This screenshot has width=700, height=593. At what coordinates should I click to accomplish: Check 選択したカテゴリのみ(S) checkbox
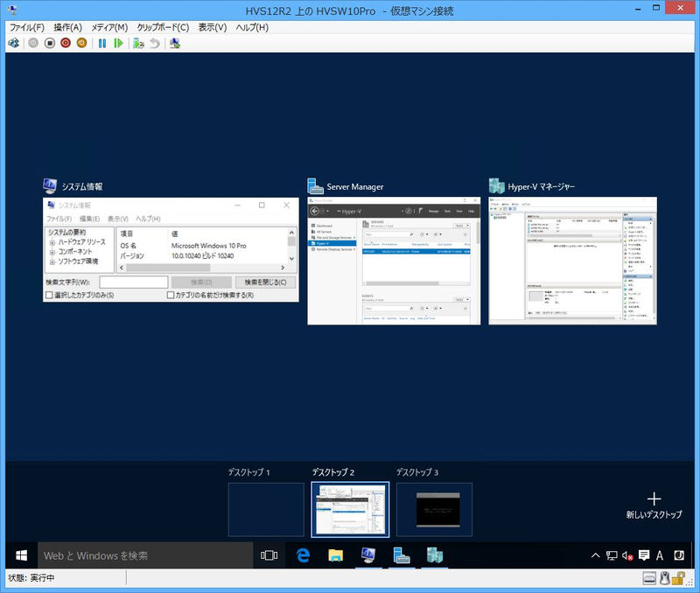click(50, 295)
